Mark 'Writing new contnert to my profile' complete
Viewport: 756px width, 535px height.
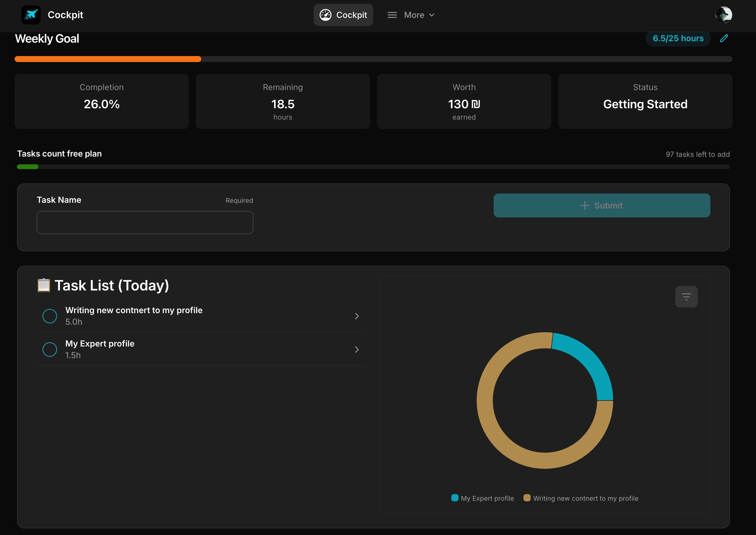(x=50, y=316)
